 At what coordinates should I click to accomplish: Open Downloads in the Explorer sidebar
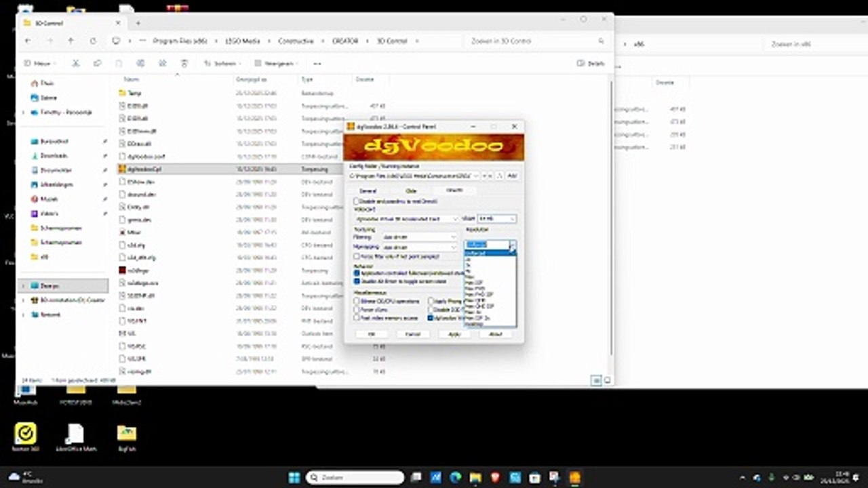pos(54,156)
